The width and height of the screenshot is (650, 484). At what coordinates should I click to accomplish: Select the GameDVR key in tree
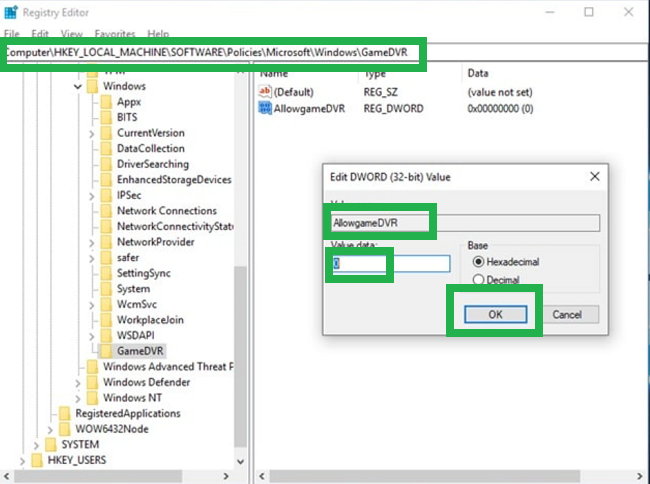tap(140, 351)
